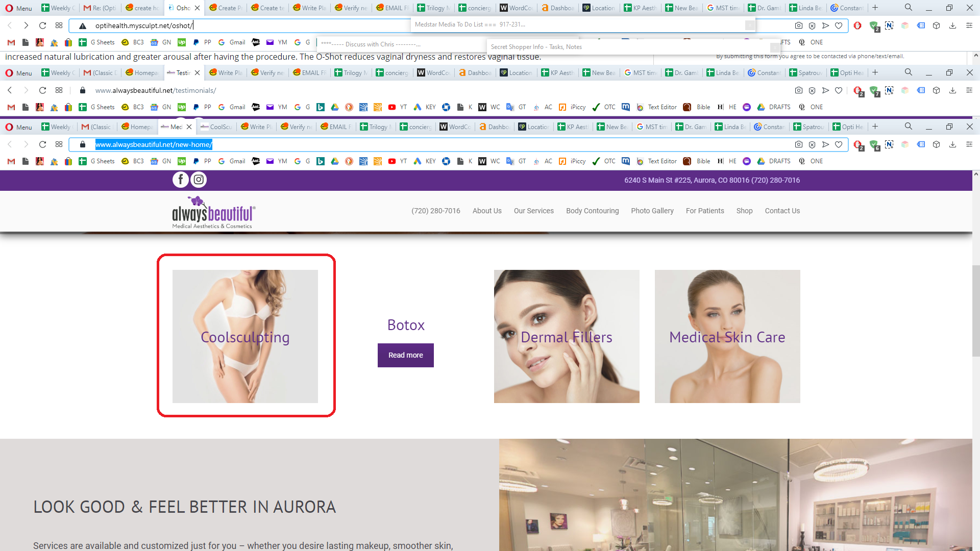980x551 pixels.
Task: Open the downloads icon in the bottom browser toolbar
Action: tap(952, 144)
